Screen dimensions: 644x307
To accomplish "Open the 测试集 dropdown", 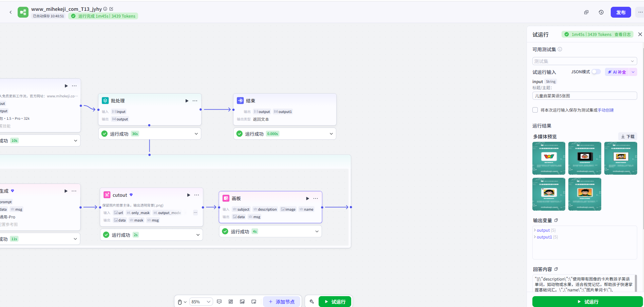I will [x=584, y=61].
